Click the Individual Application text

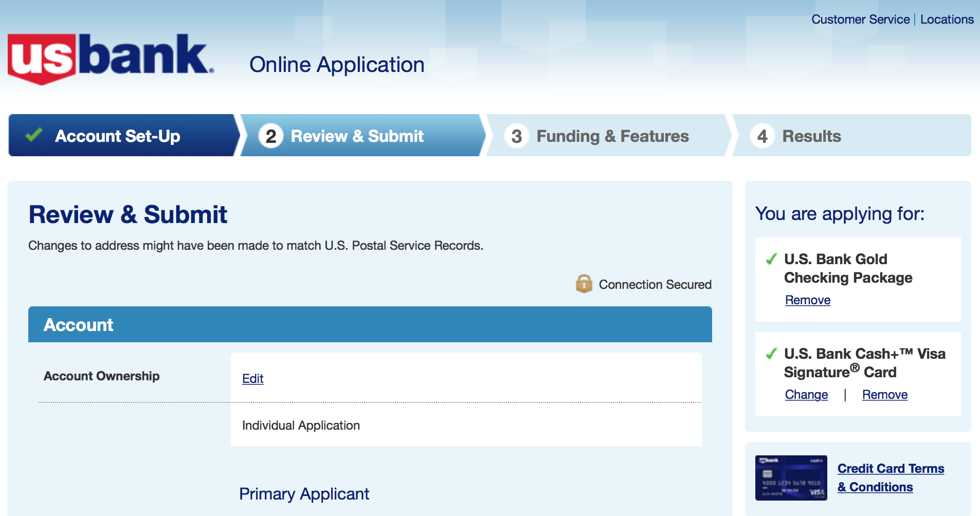(301, 426)
